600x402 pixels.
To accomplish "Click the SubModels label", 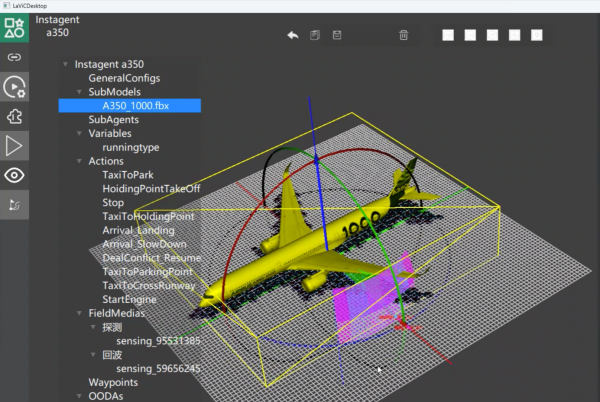I will coord(114,92).
